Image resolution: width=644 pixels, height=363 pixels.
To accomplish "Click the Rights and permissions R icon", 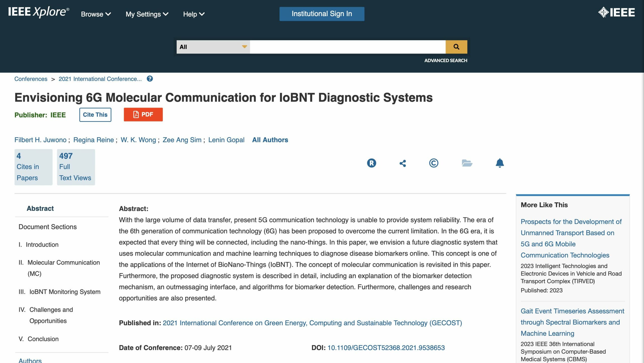I will click(x=372, y=163).
